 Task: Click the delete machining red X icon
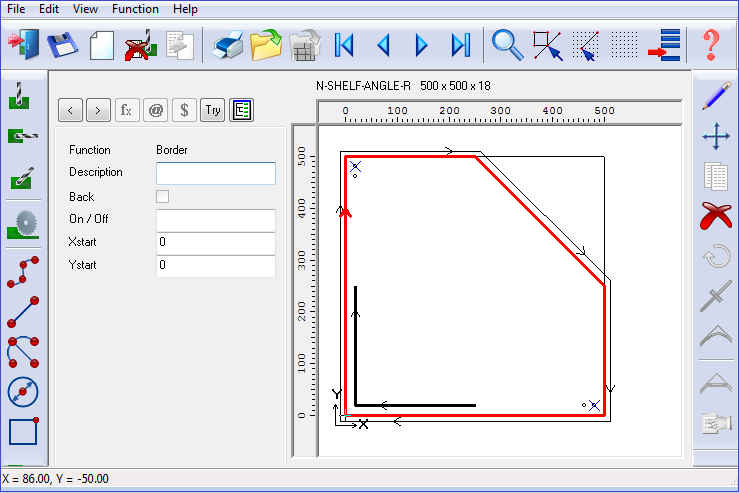pyautogui.click(x=140, y=45)
